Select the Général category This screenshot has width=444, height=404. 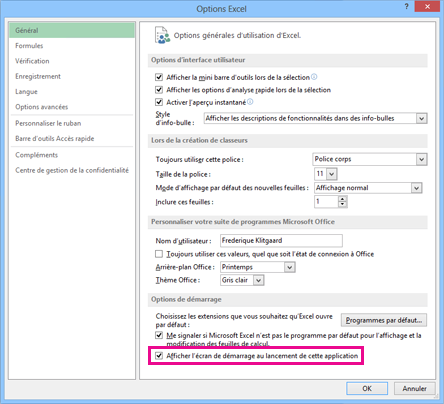pyautogui.click(x=72, y=30)
